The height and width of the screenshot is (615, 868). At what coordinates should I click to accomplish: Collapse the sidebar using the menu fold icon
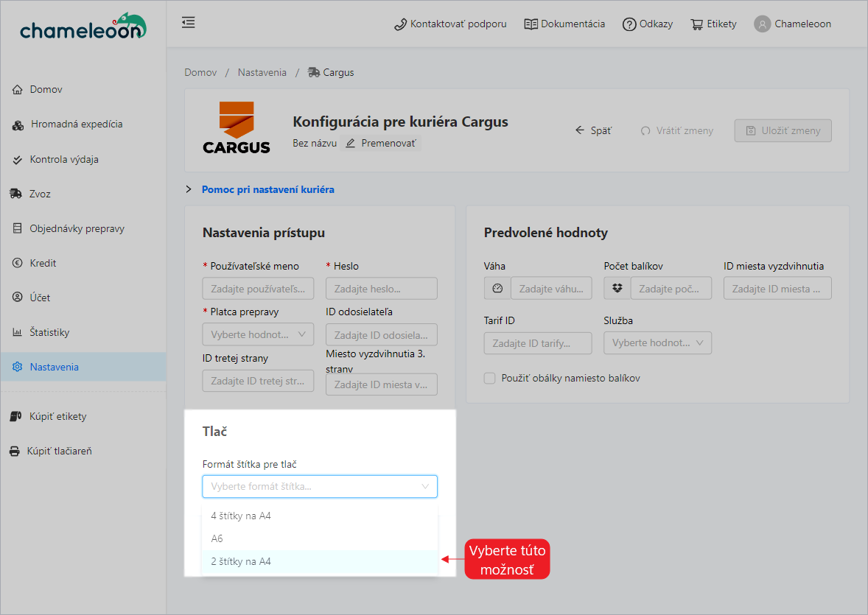click(x=189, y=23)
